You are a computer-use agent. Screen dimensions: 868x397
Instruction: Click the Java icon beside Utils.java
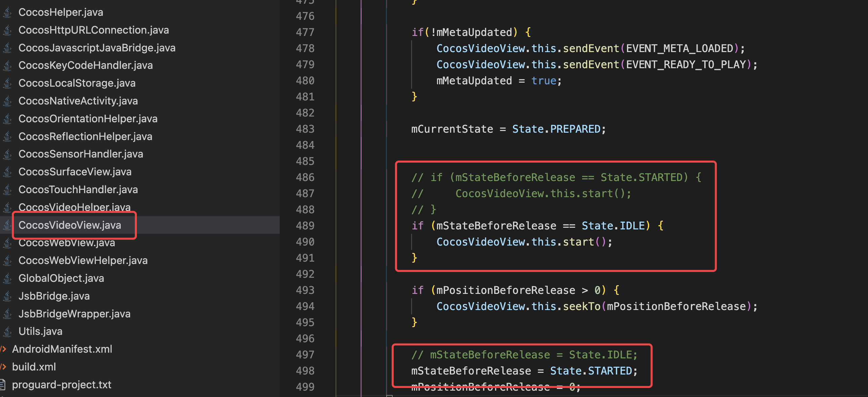click(7, 332)
